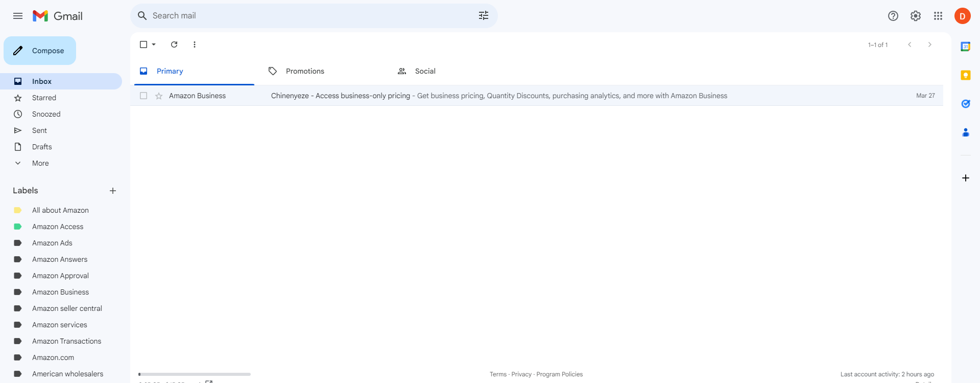Open Google Calendar side panel
The width and height of the screenshot is (980, 383).
tap(966, 47)
